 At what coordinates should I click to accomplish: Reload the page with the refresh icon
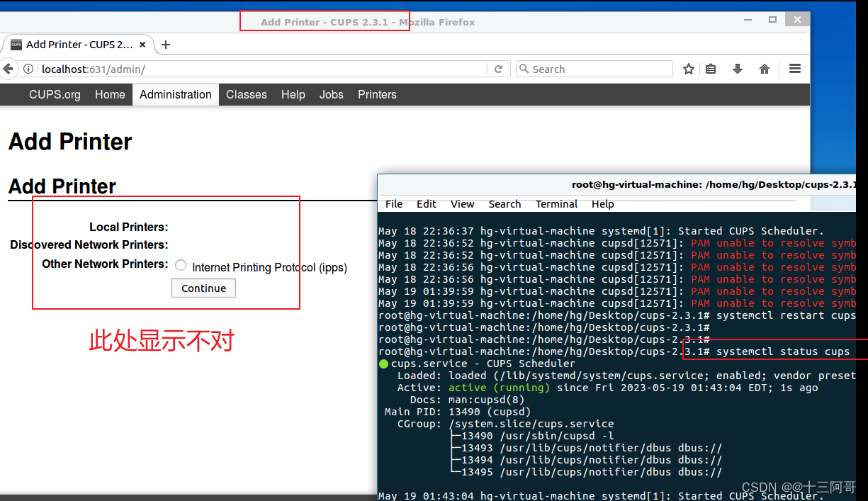click(x=498, y=69)
